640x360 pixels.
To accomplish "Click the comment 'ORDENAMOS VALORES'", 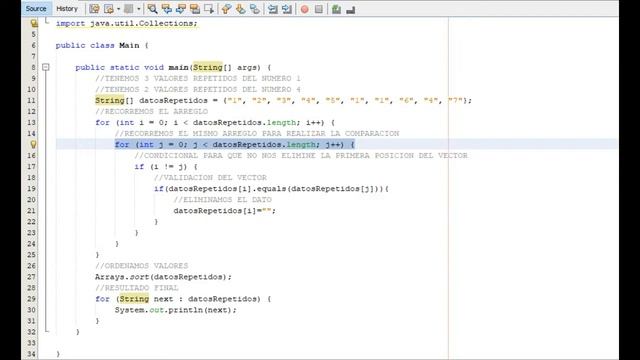I will click(142, 266).
